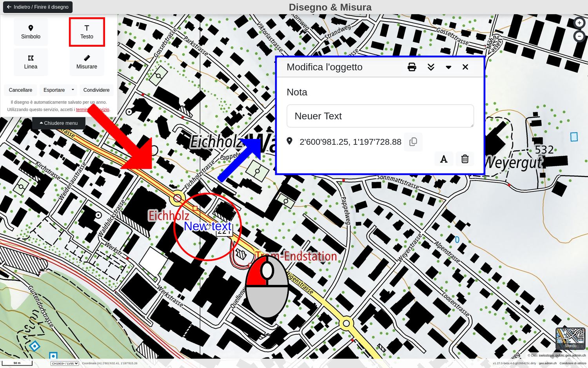Click the caret-down icon in popup header
This screenshot has height=368, width=588.
pyautogui.click(x=448, y=67)
